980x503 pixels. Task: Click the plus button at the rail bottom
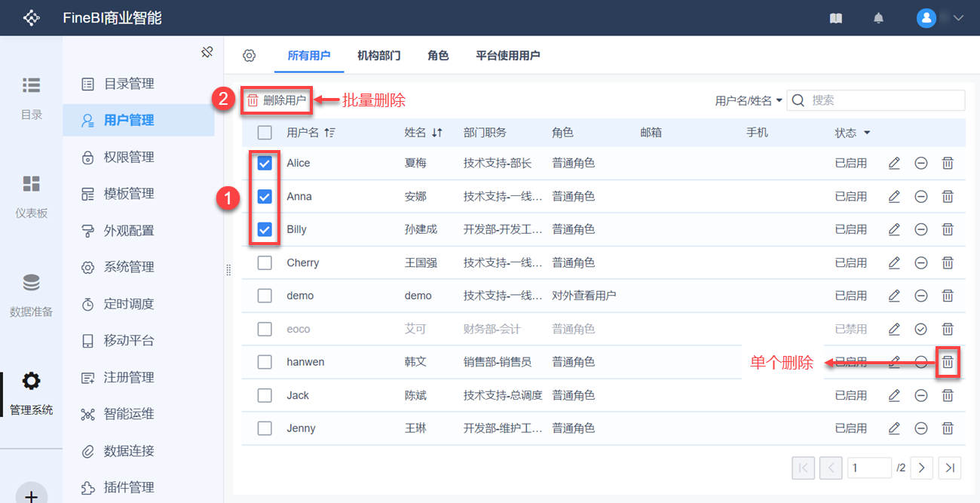tap(31, 496)
